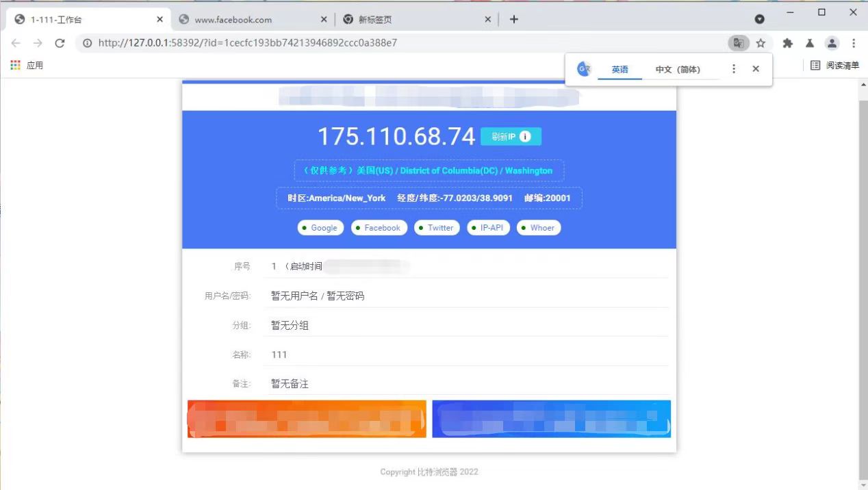Bookmark this page with the star icon
868x490 pixels.
761,43
